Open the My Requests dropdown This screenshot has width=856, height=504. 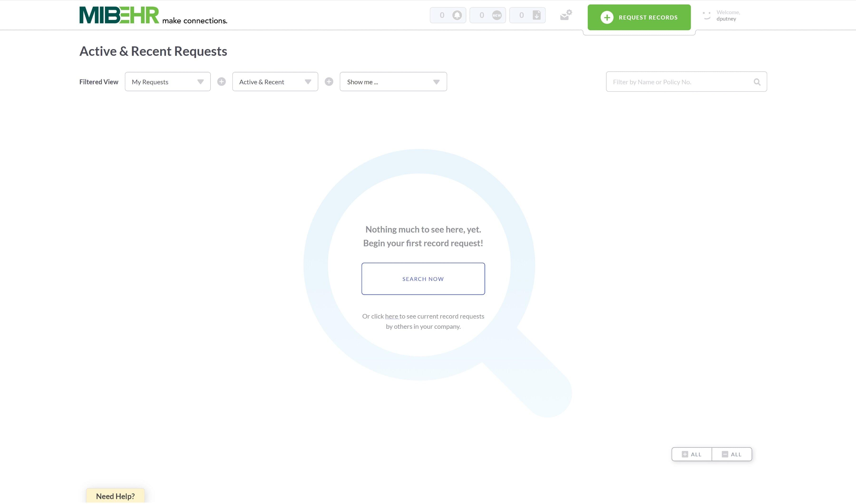click(167, 82)
